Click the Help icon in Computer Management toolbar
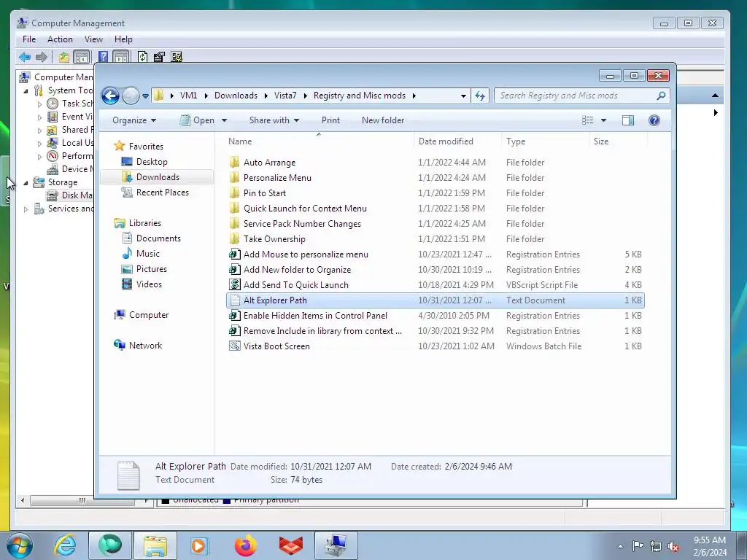 pos(103,57)
